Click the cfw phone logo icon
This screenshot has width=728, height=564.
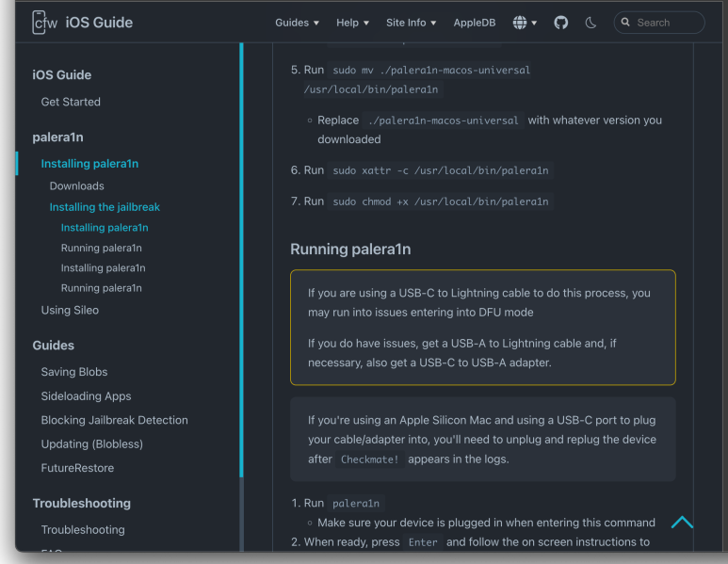click(44, 23)
